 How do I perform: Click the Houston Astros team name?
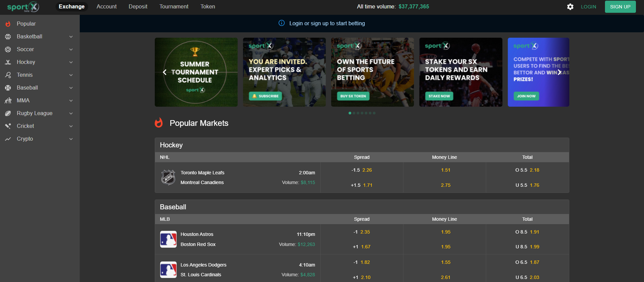(197, 234)
